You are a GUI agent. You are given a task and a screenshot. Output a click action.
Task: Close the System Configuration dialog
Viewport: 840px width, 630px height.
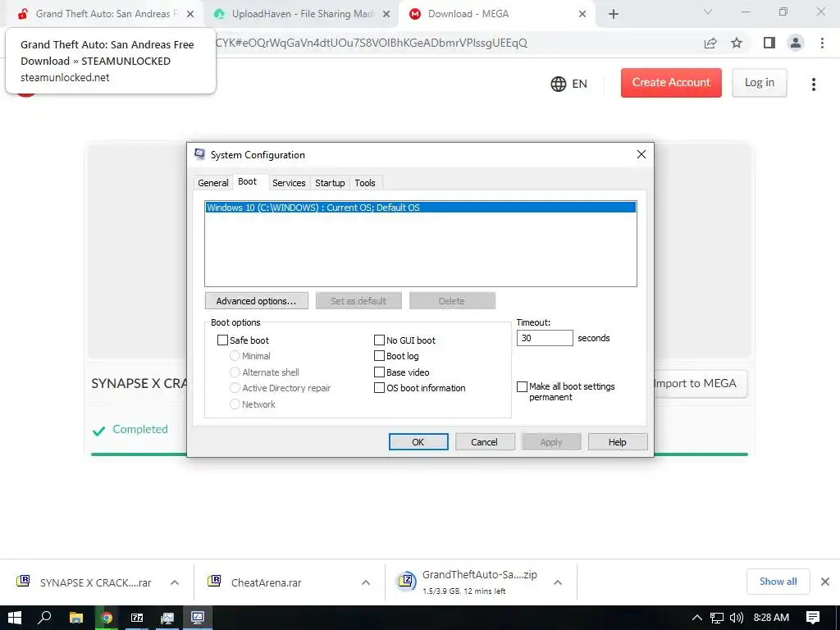tap(641, 154)
